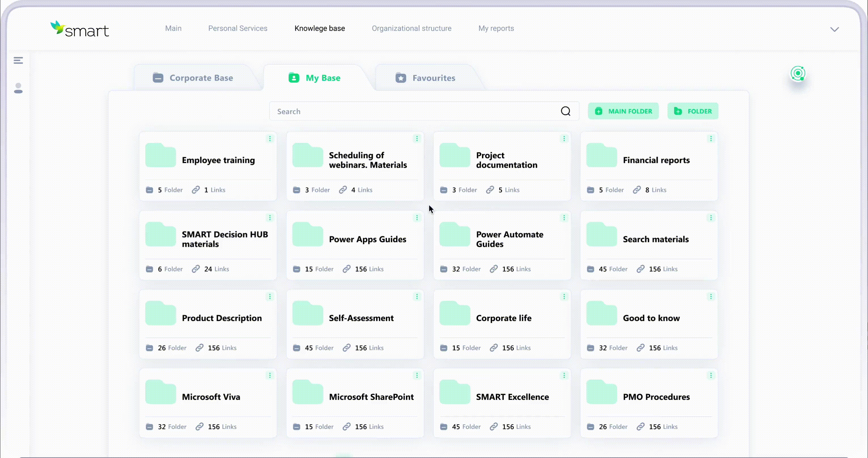Open the My reports menu item
The width and height of the screenshot is (868, 458).
pyautogui.click(x=496, y=28)
